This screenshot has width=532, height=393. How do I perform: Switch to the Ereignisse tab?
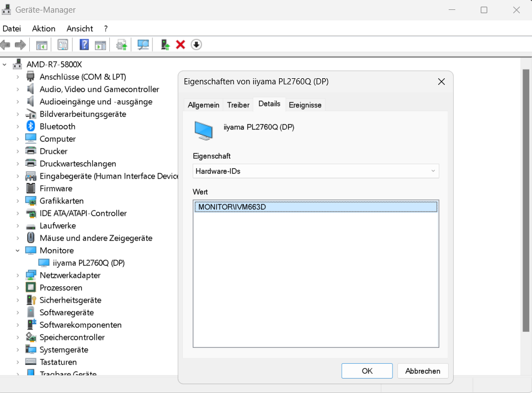pos(305,105)
